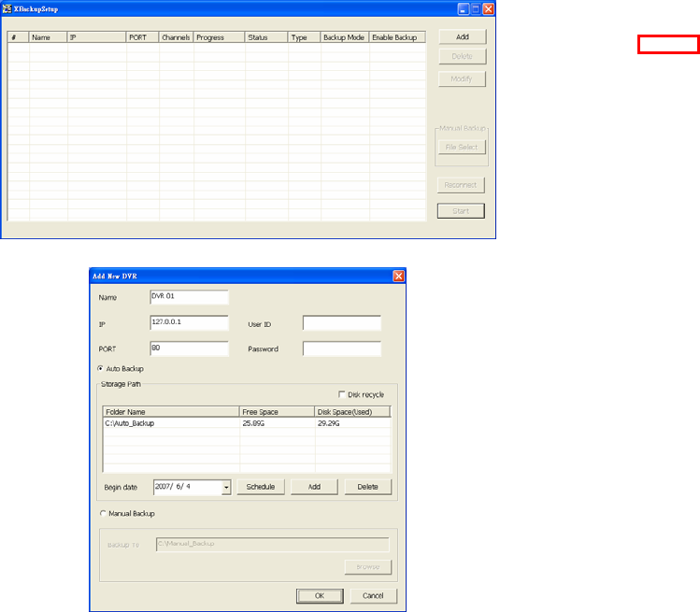The image size is (700, 612).
Task: Click the Folder Name column header
Action: 171,411
